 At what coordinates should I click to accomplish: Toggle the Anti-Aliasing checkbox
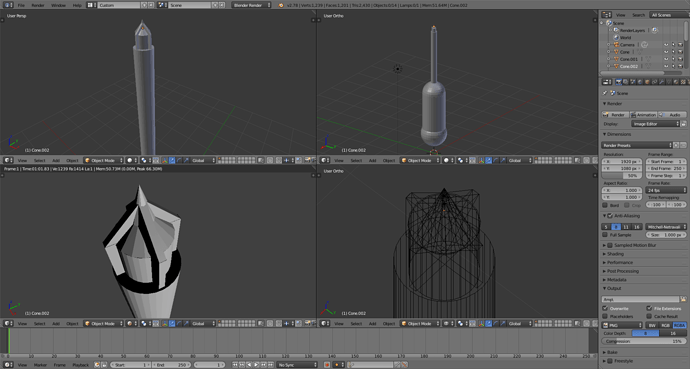610,216
